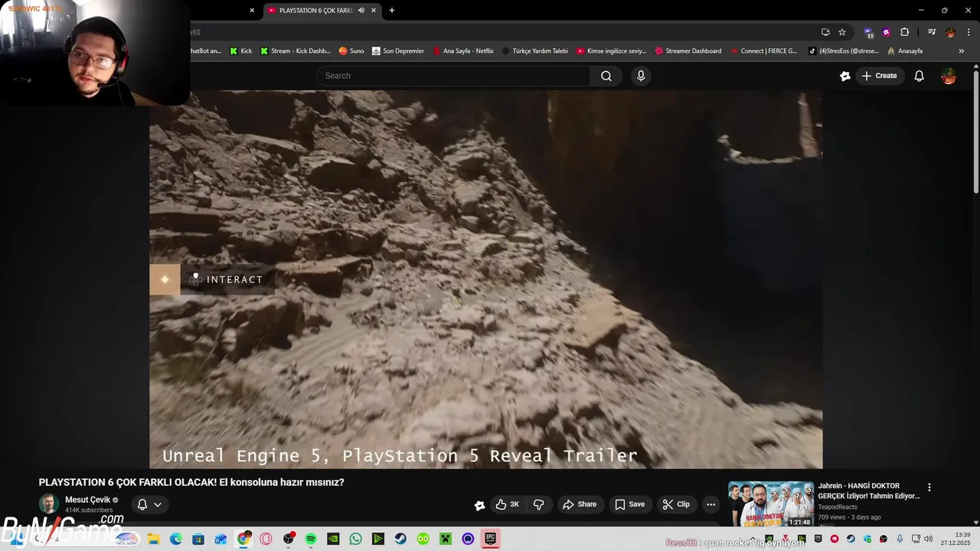Image resolution: width=980 pixels, height=551 pixels.
Task: Open the (4)StresEos TikTok bookmark
Action: click(844, 51)
